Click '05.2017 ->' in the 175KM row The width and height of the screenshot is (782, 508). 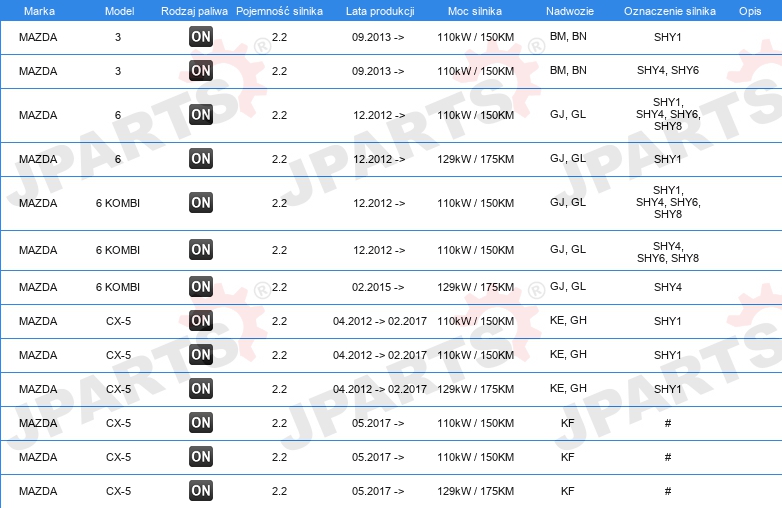click(x=378, y=491)
